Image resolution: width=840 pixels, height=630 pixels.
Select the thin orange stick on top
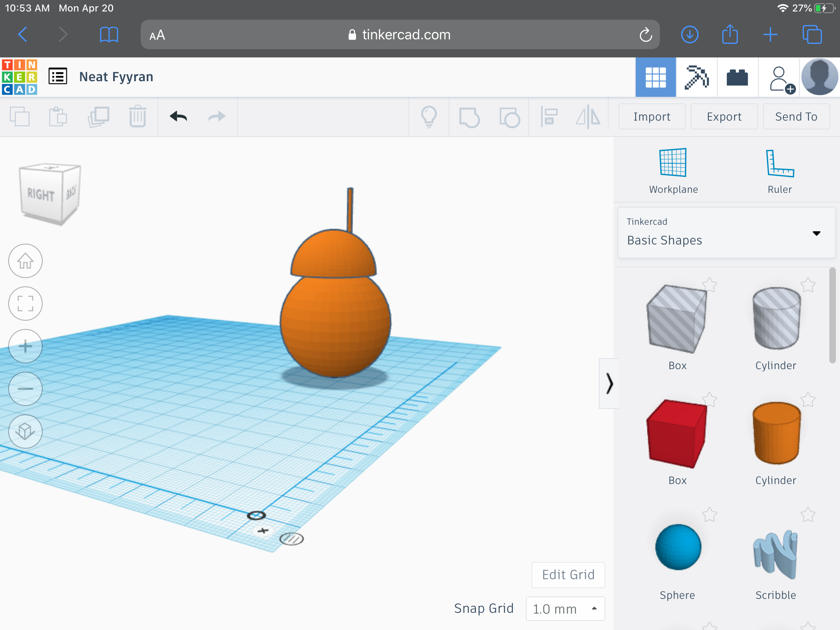(x=350, y=210)
